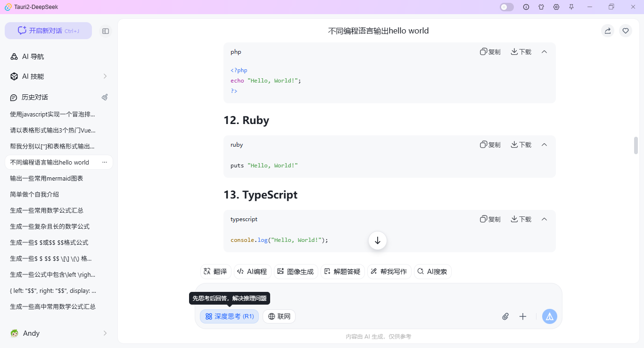Viewport: 644px width, 348px height.
Task: Open chat 生成一些公式中包含\left \righ
Action: [59, 274]
